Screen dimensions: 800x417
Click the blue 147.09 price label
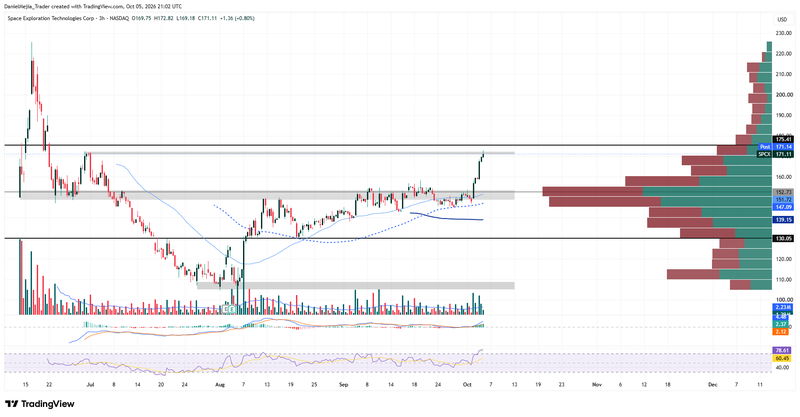point(783,207)
